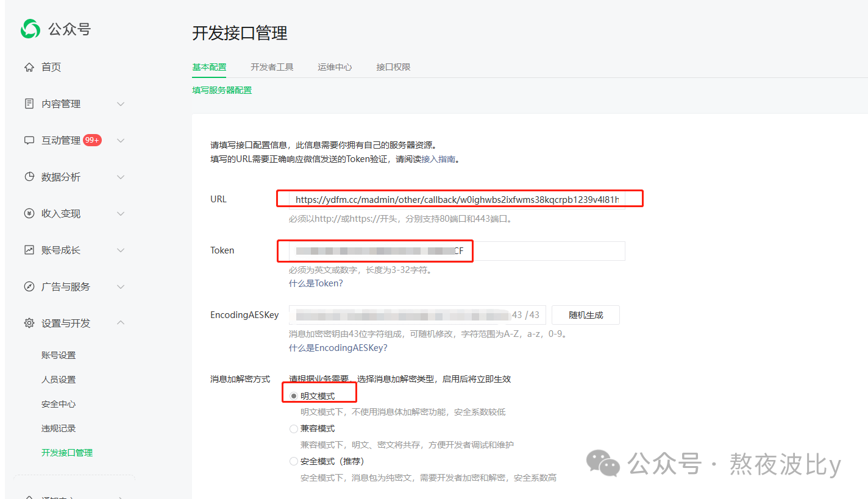Open 安全中心 in the sidebar
868x499 pixels.
59,404
